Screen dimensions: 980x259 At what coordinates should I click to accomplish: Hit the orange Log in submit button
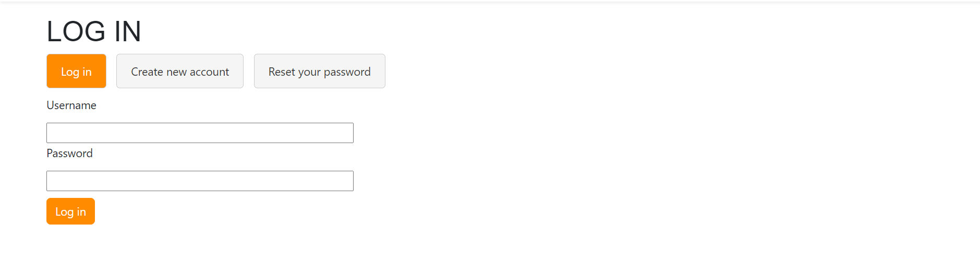tap(70, 211)
